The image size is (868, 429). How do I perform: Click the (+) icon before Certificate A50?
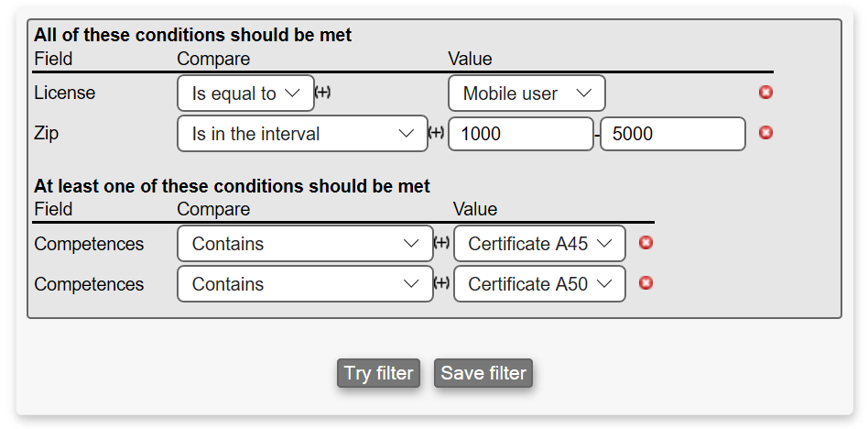pyautogui.click(x=441, y=283)
